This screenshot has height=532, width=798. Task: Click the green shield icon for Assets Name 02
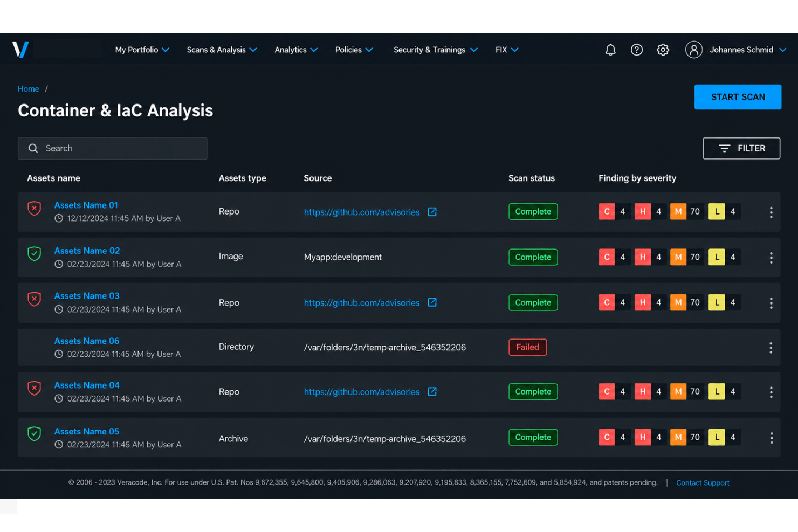click(35, 253)
